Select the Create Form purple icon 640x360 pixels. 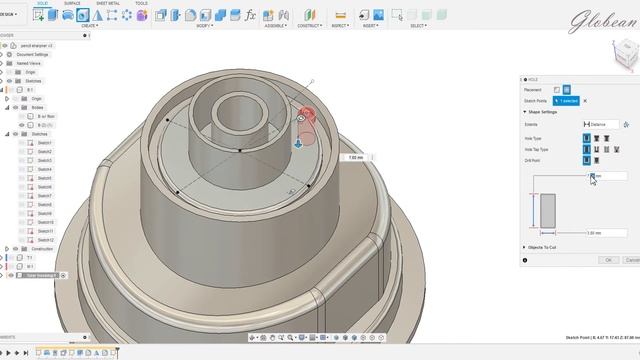142,15
